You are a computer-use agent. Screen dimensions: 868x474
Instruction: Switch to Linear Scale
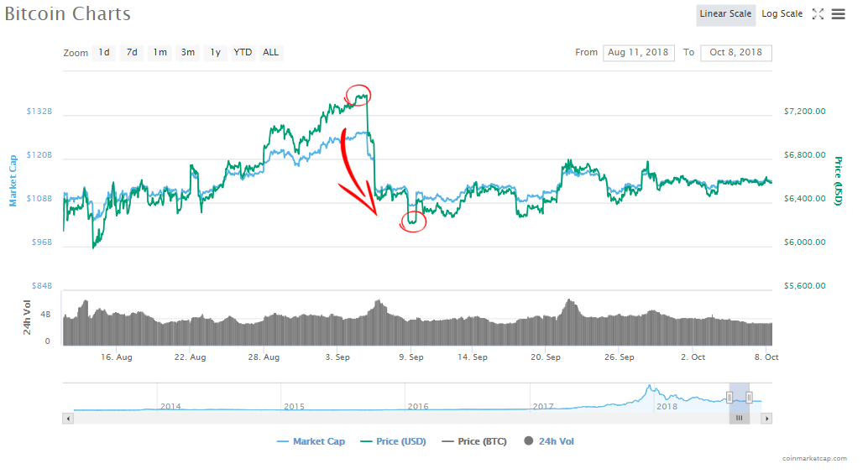(725, 14)
